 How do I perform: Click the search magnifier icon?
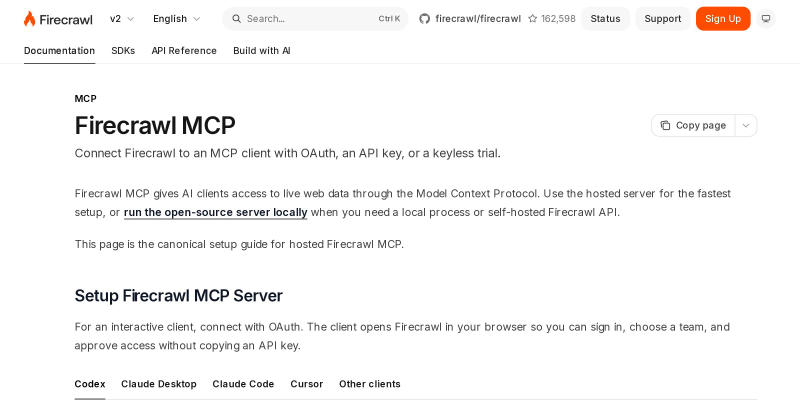pyautogui.click(x=236, y=19)
